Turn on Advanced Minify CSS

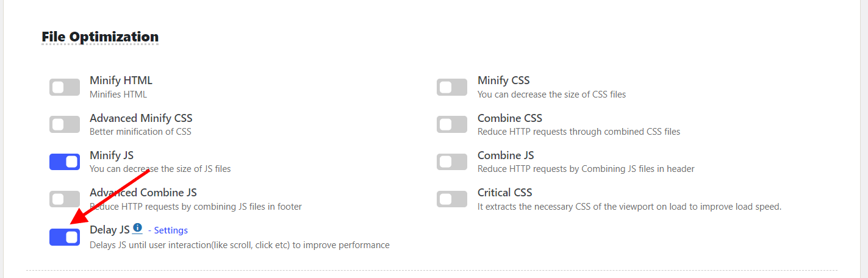pyautogui.click(x=65, y=124)
